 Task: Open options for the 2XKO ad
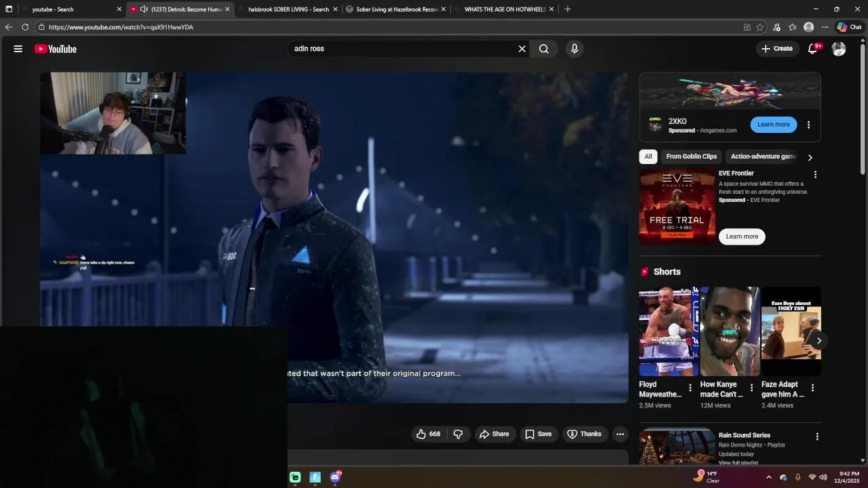(808, 125)
